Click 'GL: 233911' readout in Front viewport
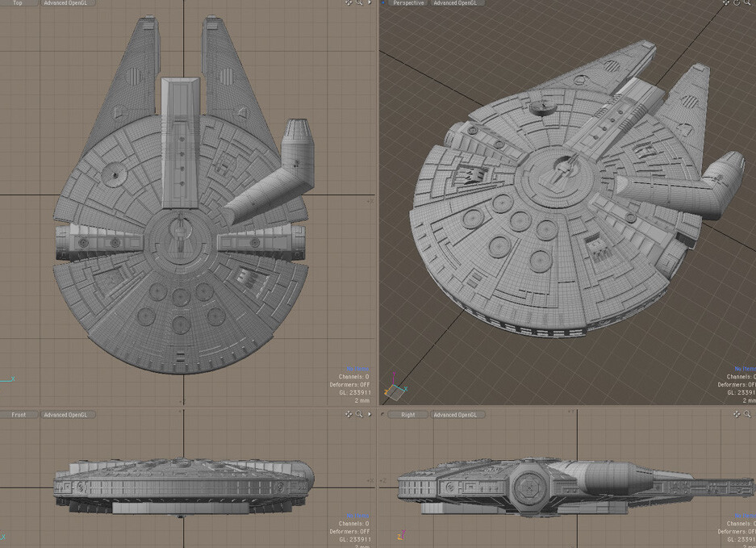Viewport: 756px width, 548px height. coord(355,539)
